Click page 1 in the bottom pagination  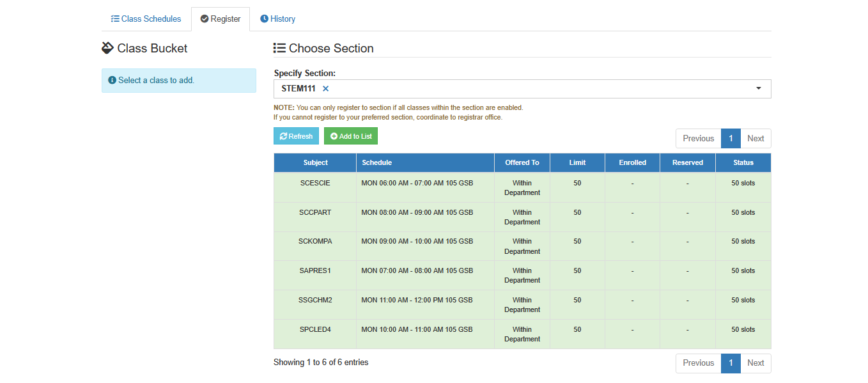pos(731,363)
